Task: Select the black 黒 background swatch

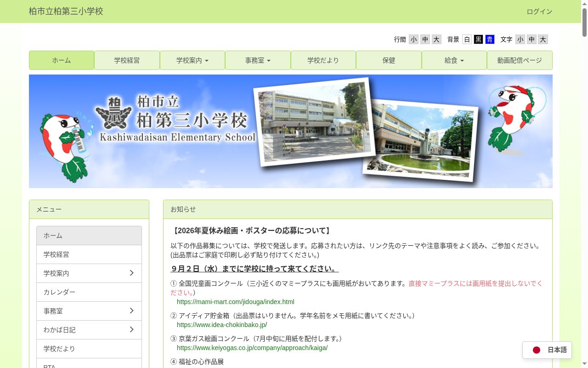Action: (479, 40)
